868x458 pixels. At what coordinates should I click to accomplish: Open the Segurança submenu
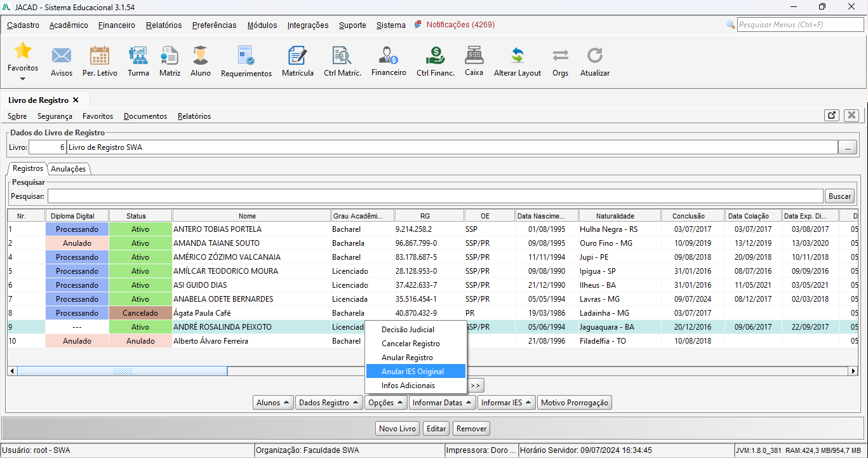click(x=55, y=116)
